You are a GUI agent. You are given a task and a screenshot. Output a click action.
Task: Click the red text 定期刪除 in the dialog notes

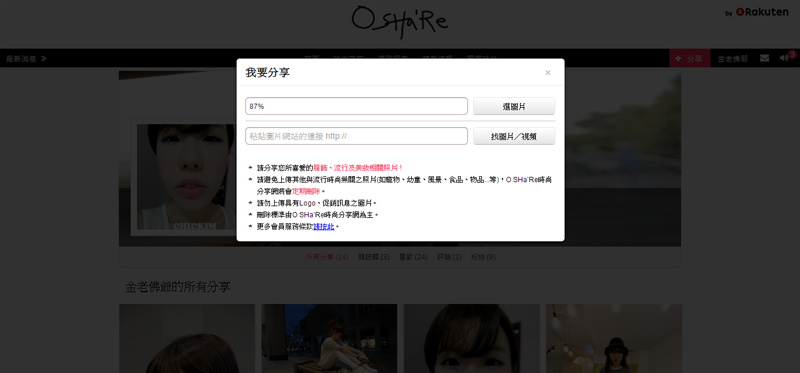tap(306, 191)
